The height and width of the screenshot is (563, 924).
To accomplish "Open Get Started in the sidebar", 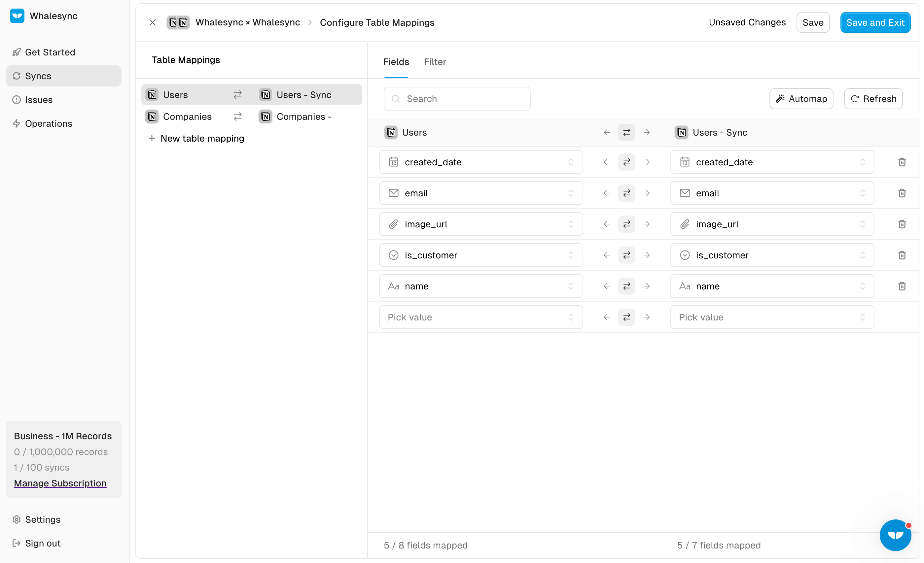I will [x=63, y=52].
